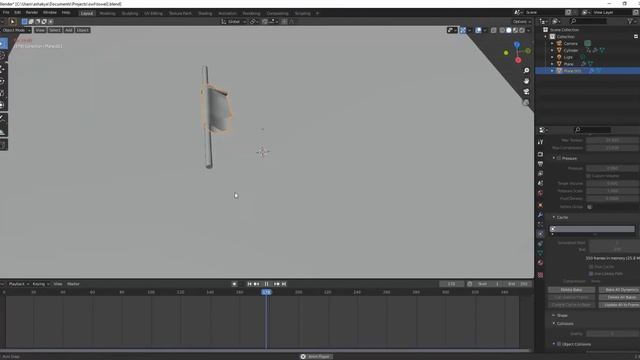Switch to solid viewport shading
The height and width of the screenshot is (360, 640).
[509, 30]
